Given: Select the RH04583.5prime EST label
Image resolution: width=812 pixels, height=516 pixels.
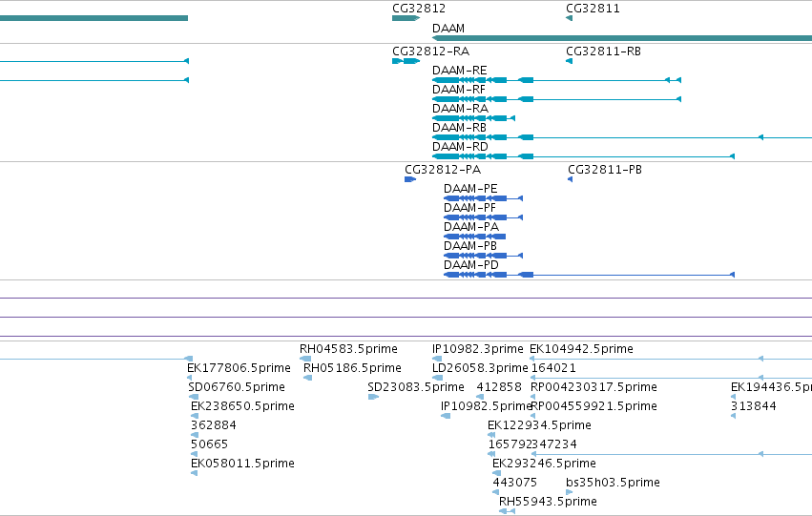Looking at the screenshot, I should tap(348, 349).
